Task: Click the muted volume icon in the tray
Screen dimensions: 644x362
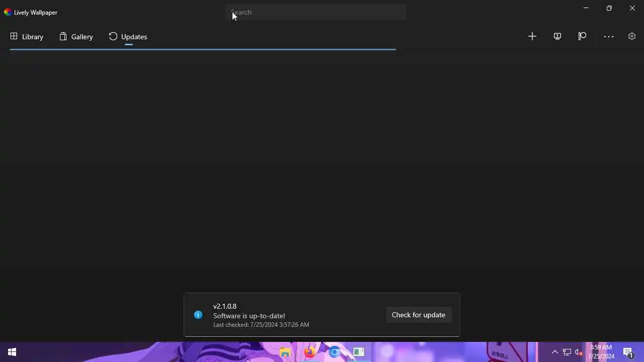Action: [579, 352]
